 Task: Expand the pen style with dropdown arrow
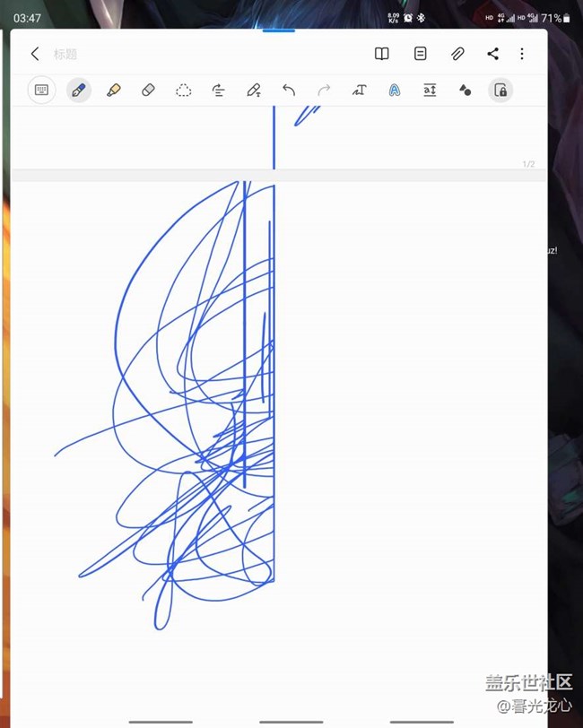coord(254,90)
